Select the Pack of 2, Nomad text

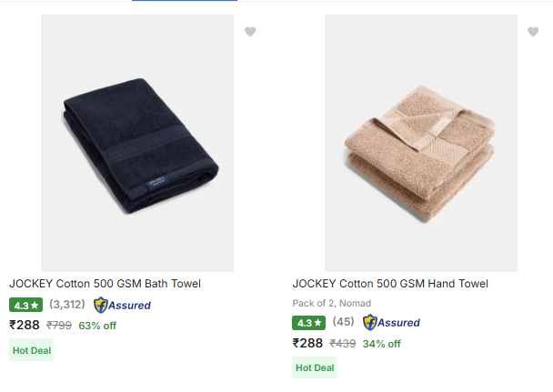click(x=332, y=303)
